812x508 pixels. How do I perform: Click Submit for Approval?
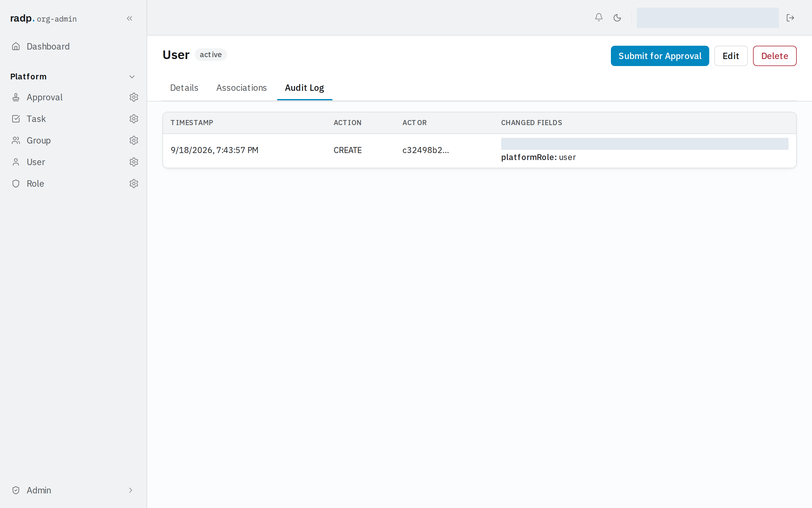click(x=660, y=56)
